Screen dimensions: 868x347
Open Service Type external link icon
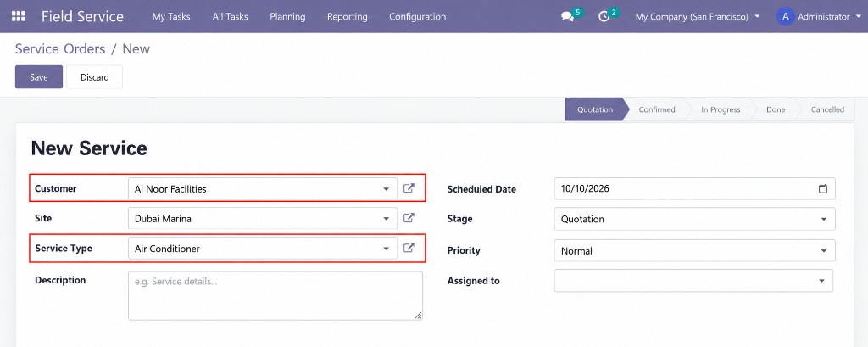[x=409, y=248]
